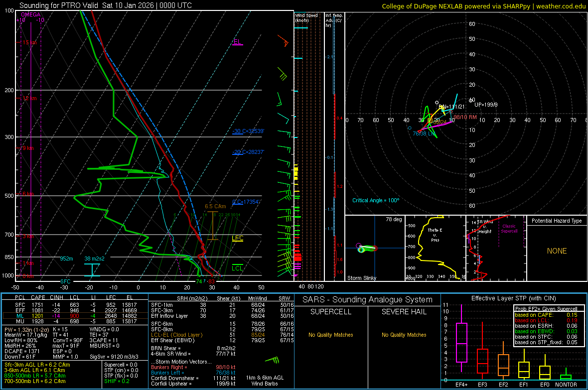Click the 98/10 RM storm motion label
588x390 pixels.
click(465, 117)
